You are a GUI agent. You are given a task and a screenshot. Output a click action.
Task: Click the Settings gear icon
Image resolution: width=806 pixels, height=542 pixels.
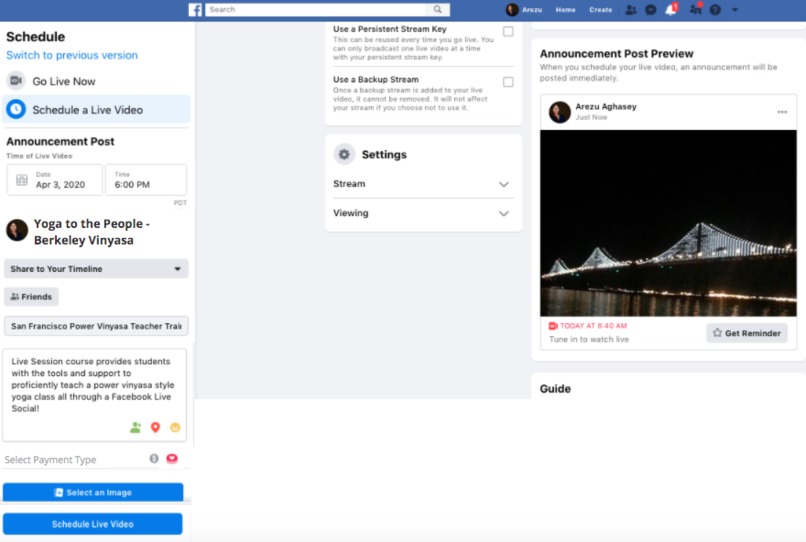coord(344,154)
